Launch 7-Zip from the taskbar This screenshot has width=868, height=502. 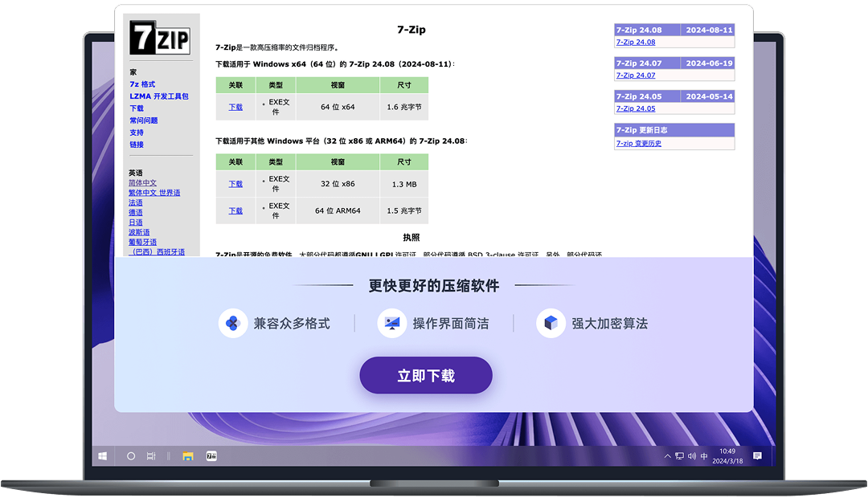(x=211, y=455)
